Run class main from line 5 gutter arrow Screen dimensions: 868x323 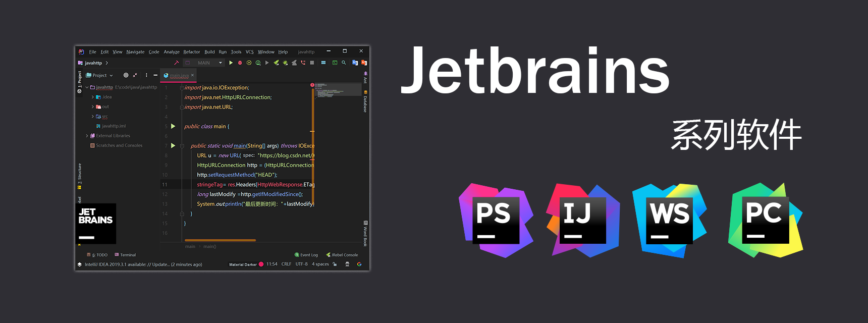click(173, 126)
